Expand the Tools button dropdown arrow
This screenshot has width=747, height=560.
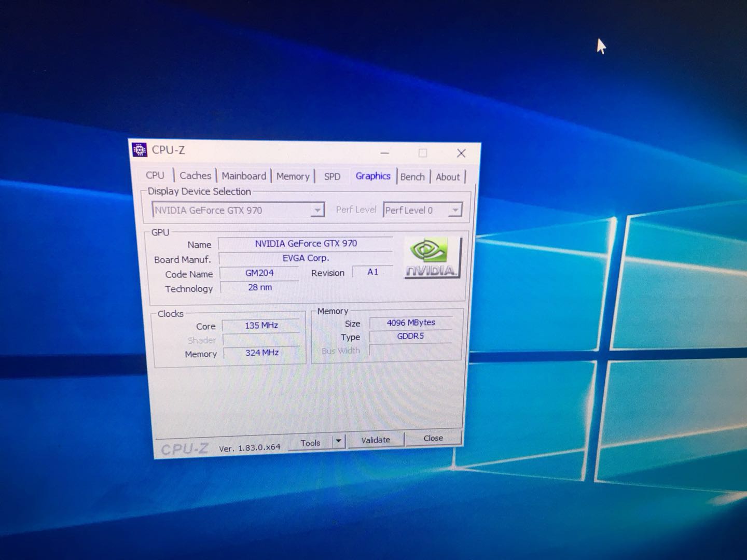(338, 441)
